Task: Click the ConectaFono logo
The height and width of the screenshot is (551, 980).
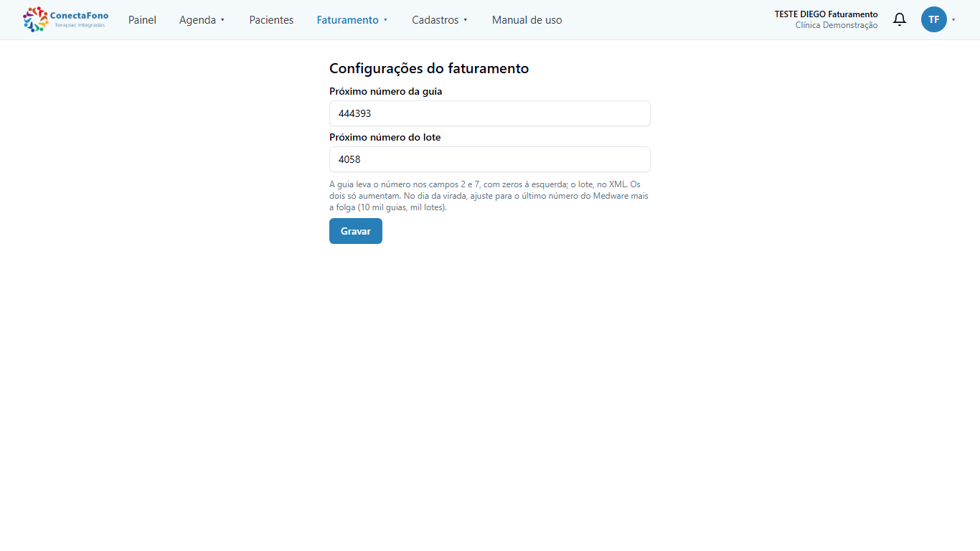Action: tap(65, 19)
